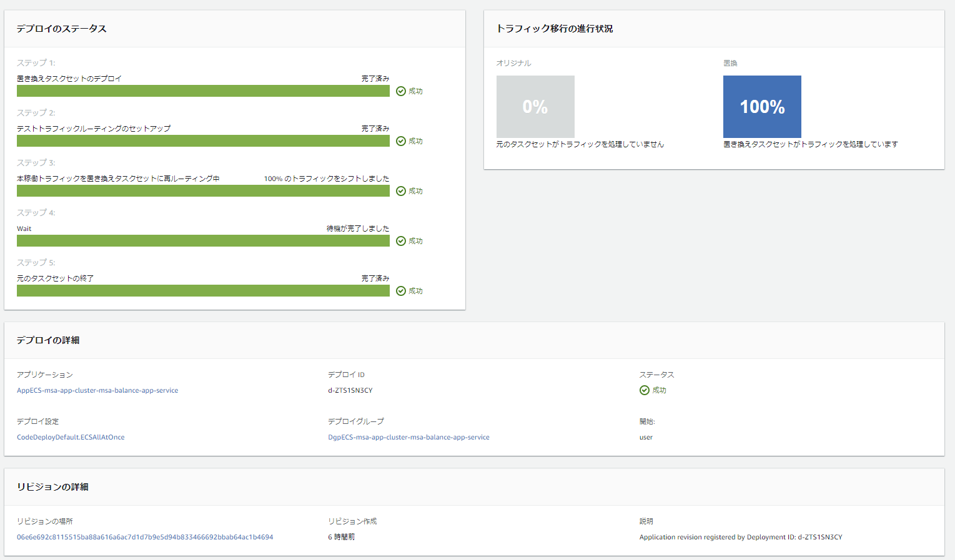Click the Step 3 traffic rerouting progress bar
The height and width of the screenshot is (560, 955).
pyautogui.click(x=203, y=191)
